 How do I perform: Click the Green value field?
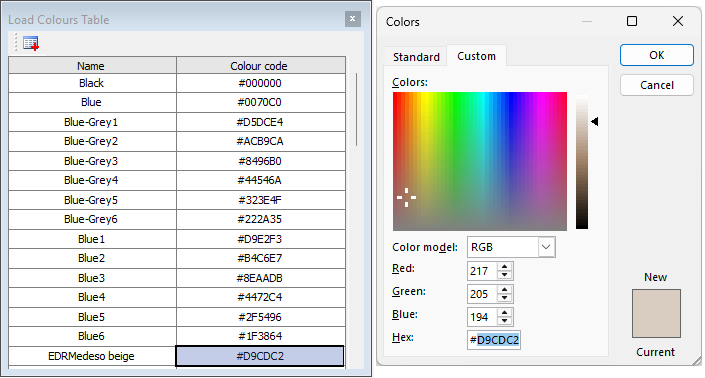coord(482,294)
